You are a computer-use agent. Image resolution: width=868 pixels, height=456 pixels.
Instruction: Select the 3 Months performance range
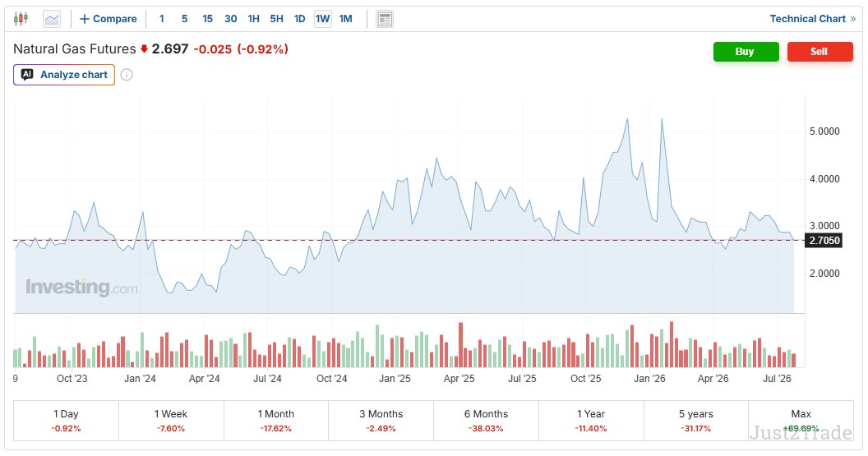pyautogui.click(x=381, y=421)
